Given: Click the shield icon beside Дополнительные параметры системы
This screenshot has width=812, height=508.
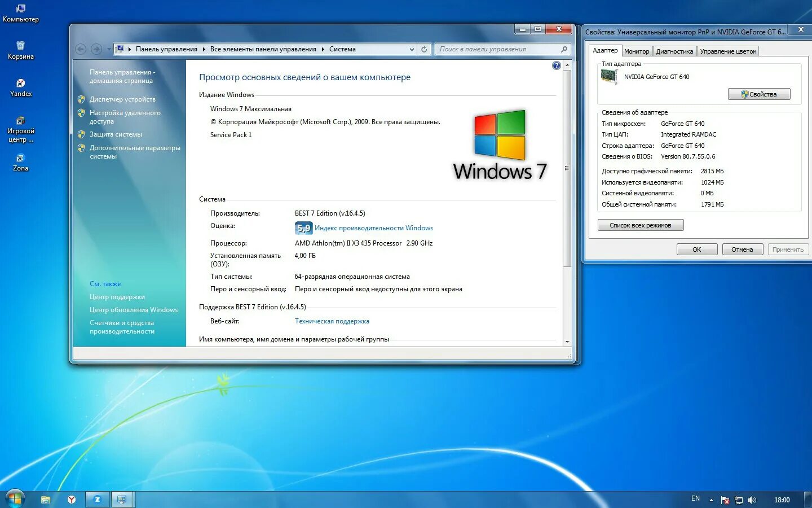Looking at the screenshot, I should tap(81, 148).
